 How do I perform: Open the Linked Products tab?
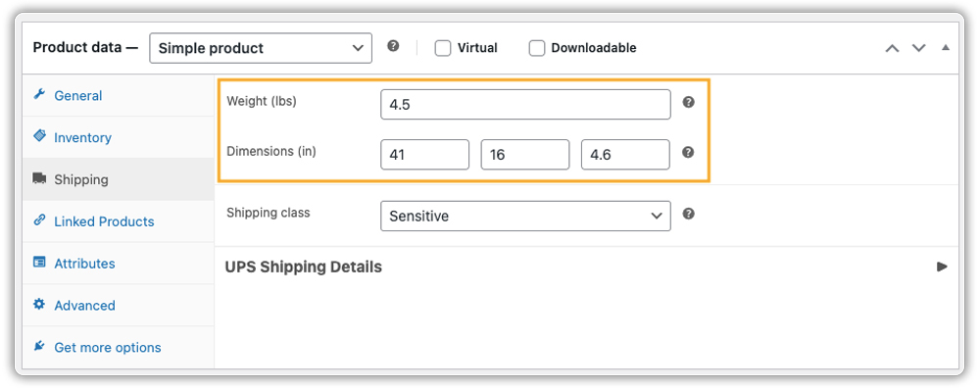pos(119,221)
